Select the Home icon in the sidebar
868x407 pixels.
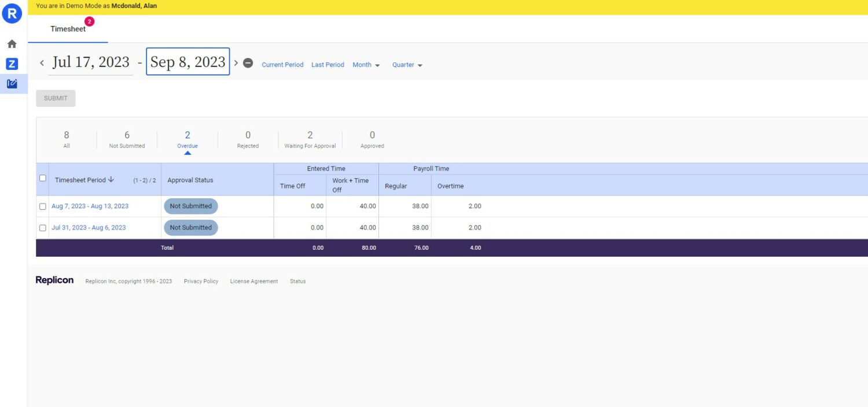[x=12, y=43]
